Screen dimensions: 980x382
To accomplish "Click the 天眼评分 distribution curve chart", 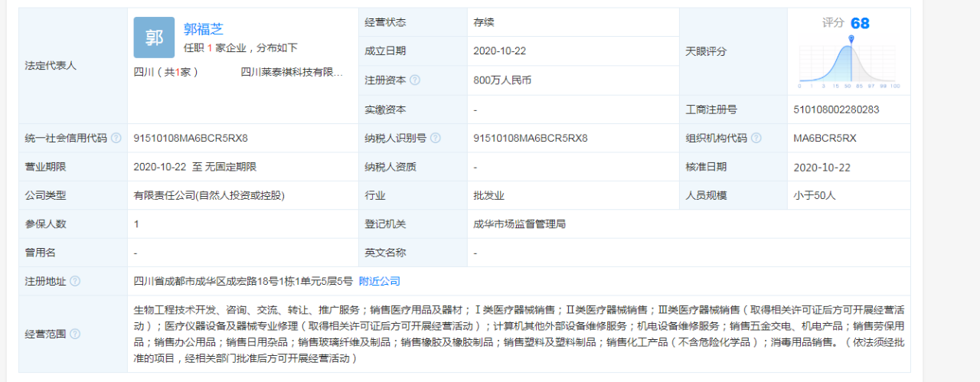I will click(848, 66).
